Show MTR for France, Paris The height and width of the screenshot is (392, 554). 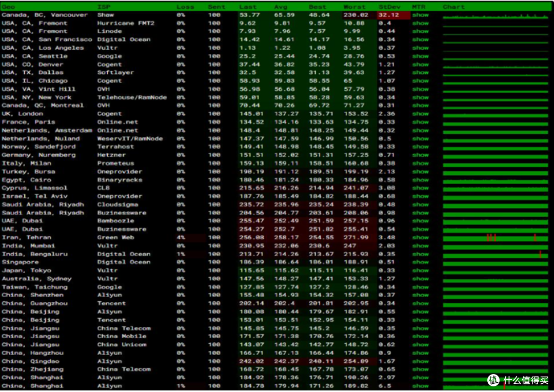421,122
